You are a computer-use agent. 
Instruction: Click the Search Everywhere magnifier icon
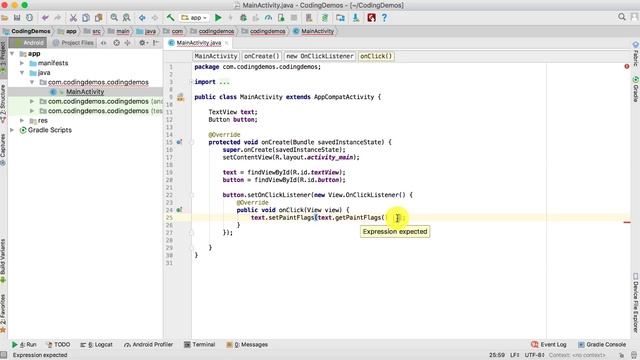pyautogui.click(x=622, y=17)
